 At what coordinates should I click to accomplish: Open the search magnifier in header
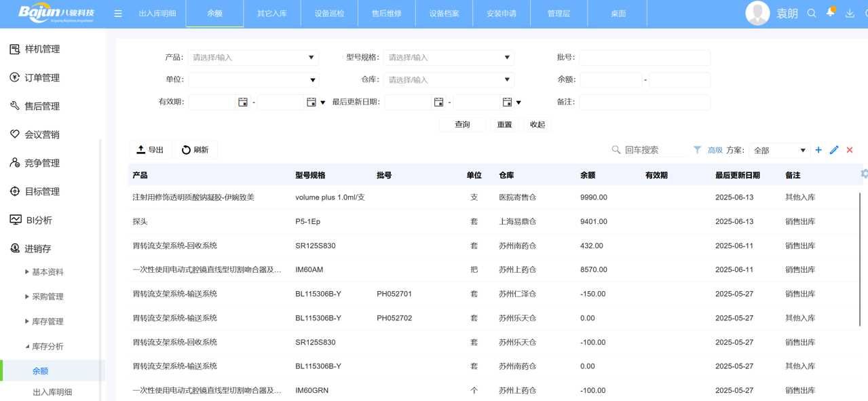(811, 14)
